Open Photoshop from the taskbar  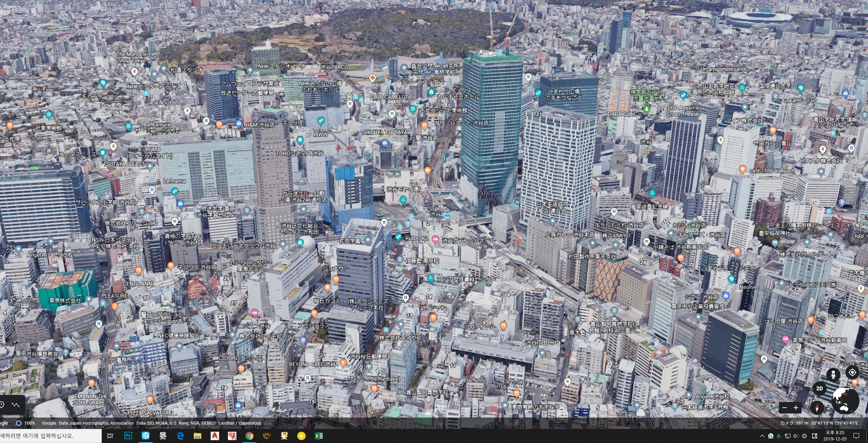coord(128,436)
